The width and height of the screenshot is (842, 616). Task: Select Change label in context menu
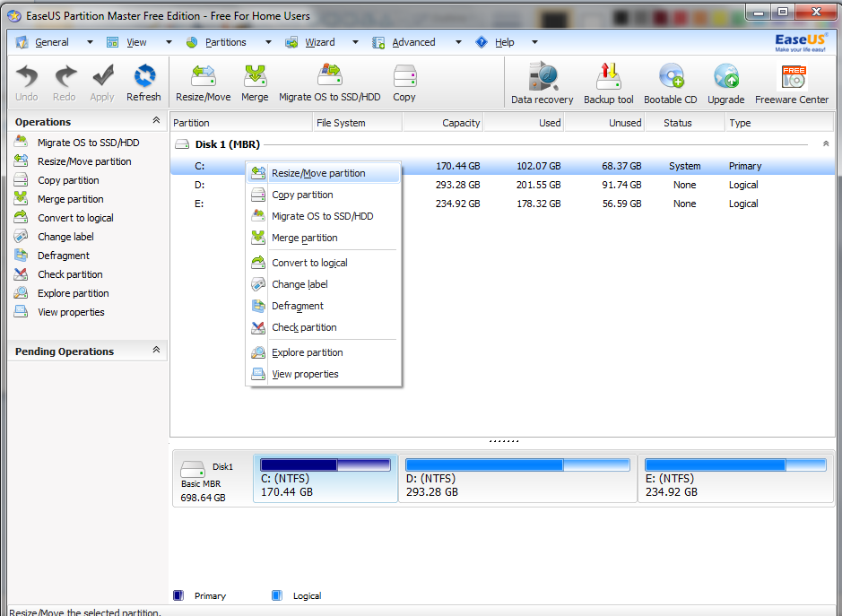[x=324, y=284]
